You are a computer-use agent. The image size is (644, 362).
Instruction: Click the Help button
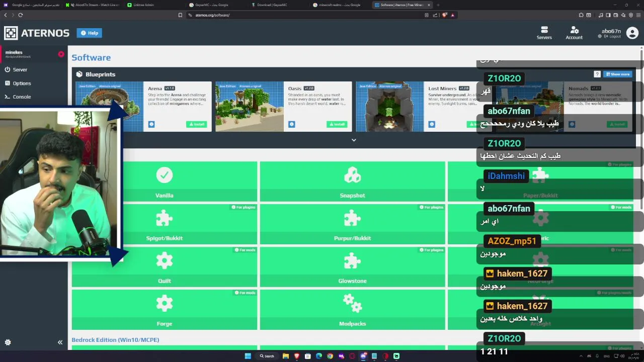[x=89, y=33]
